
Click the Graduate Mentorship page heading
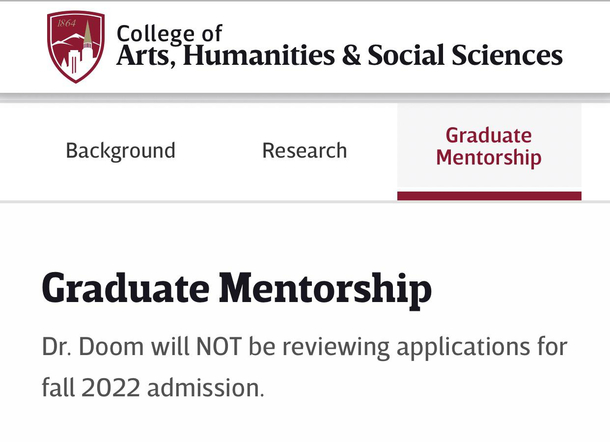pyautogui.click(x=237, y=289)
